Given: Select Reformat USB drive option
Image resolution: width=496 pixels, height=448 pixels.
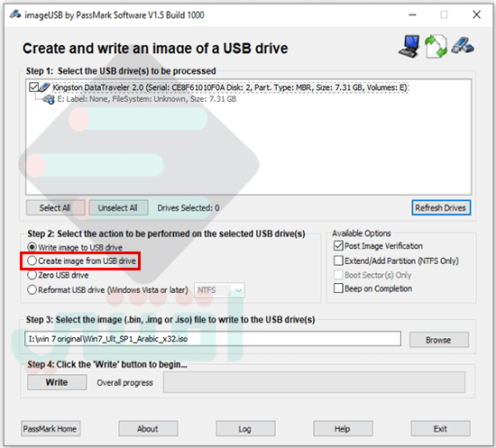Looking at the screenshot, I should 32,289.
